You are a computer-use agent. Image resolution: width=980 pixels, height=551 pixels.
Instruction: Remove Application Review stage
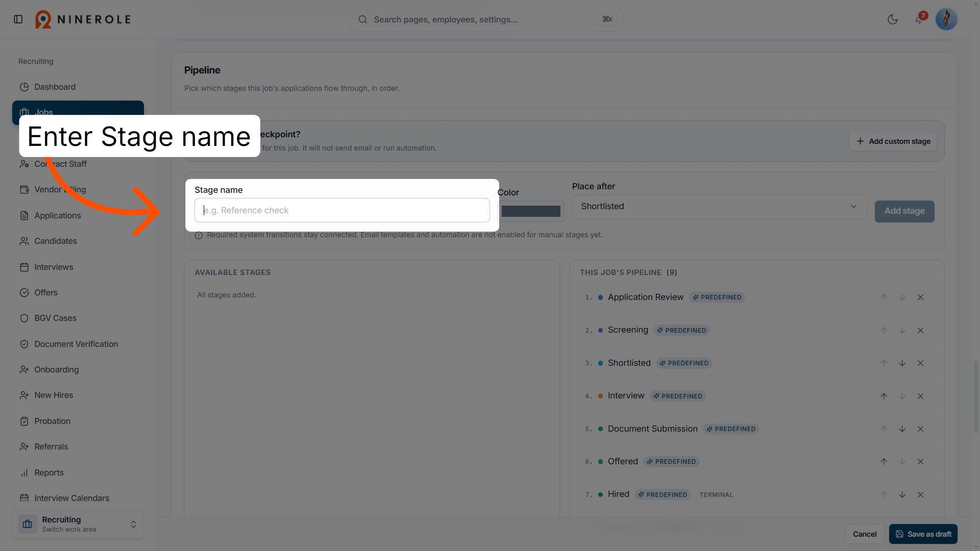click(x=921, y=297)
